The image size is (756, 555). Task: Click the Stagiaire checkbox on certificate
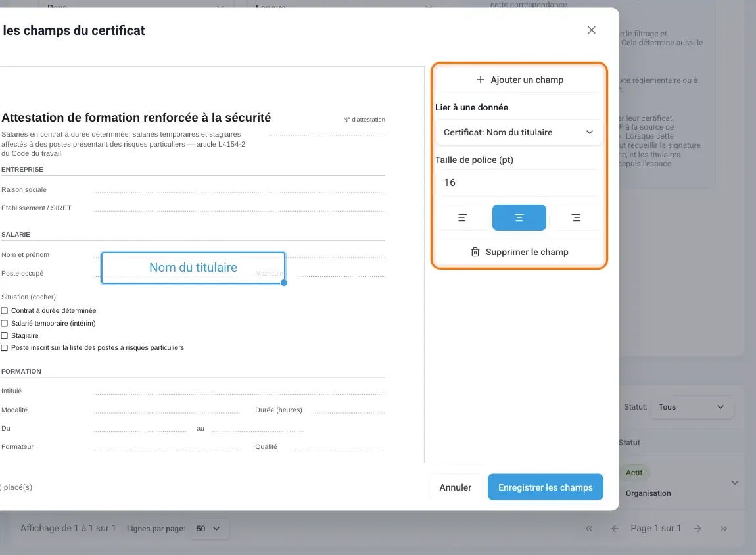coord(5,335)
